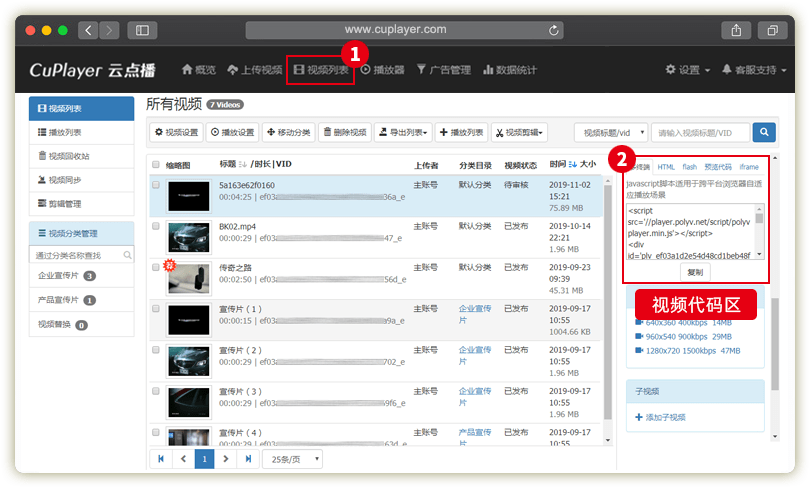Image resolution: width=810 pixels, height=488 pixels.
Task: Click the browser share icon
Action: (x=737, y=31)
